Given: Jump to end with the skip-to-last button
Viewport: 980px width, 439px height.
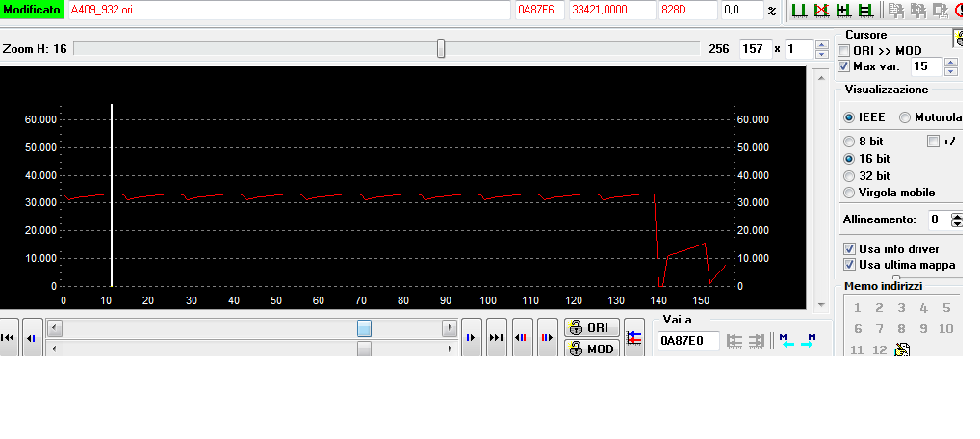Looking at the screenshot, I should [x=496, y=337].
